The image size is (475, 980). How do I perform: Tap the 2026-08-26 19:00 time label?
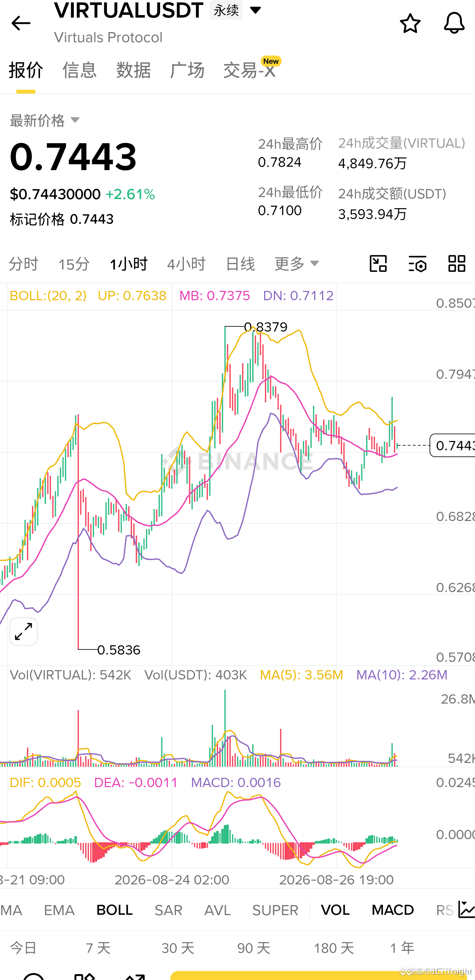click(x=336, y=880)
